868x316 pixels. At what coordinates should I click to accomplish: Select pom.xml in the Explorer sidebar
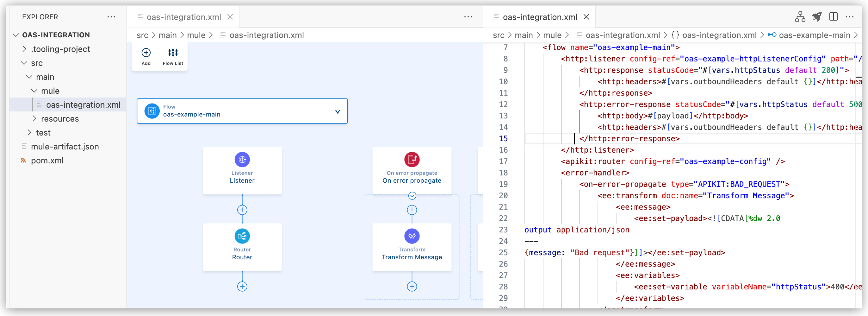click(x=47, y=161)
